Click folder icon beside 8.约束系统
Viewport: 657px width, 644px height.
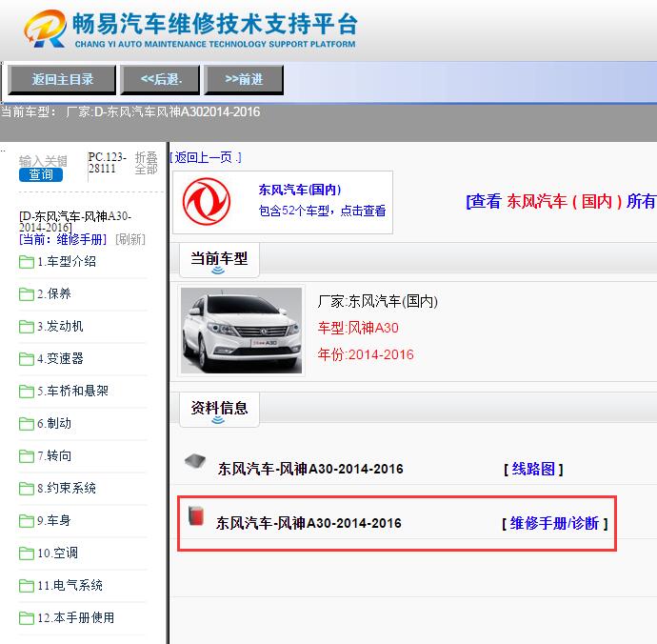tap(27, 488)
